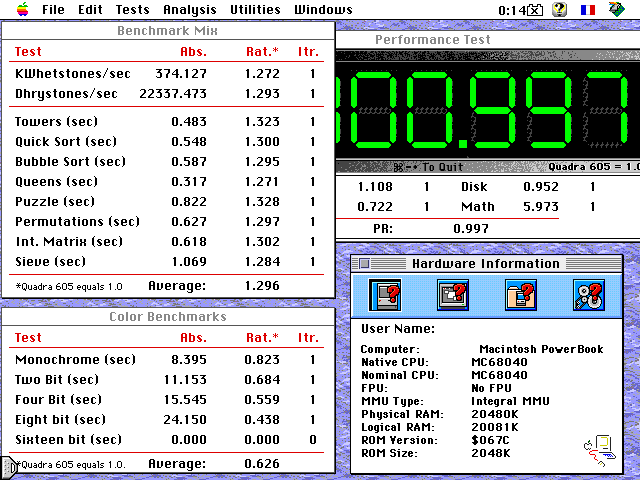Click the Benchmark Mix window title

coord(167,31)
